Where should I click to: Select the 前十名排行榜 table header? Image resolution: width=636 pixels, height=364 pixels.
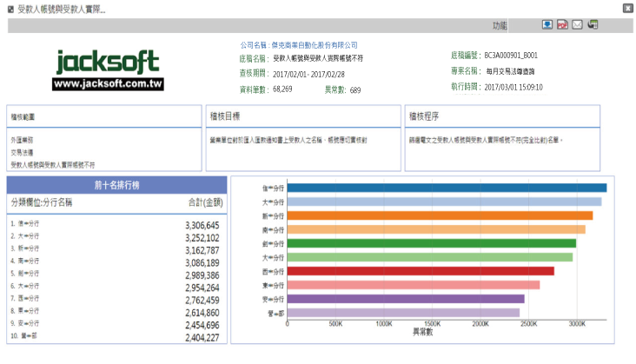(x=116, y=185)
